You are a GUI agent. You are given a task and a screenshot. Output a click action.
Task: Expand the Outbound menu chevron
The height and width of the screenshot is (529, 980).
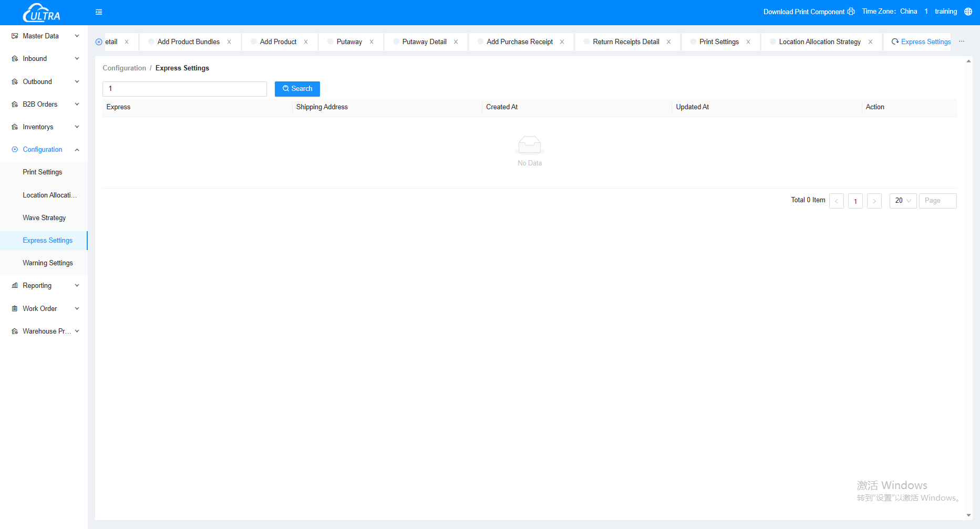tap(77, 82)
